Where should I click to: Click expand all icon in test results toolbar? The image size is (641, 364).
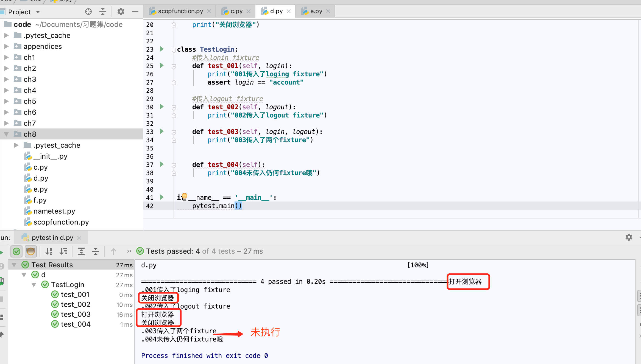(x=81, y=251)
